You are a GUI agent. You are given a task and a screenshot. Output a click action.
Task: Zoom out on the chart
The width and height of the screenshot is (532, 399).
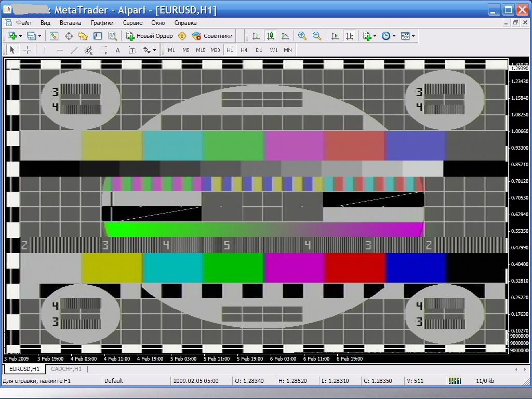317,36
